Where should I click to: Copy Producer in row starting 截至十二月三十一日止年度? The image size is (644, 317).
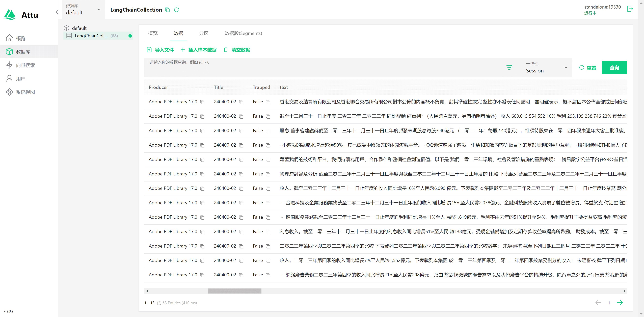202,117
